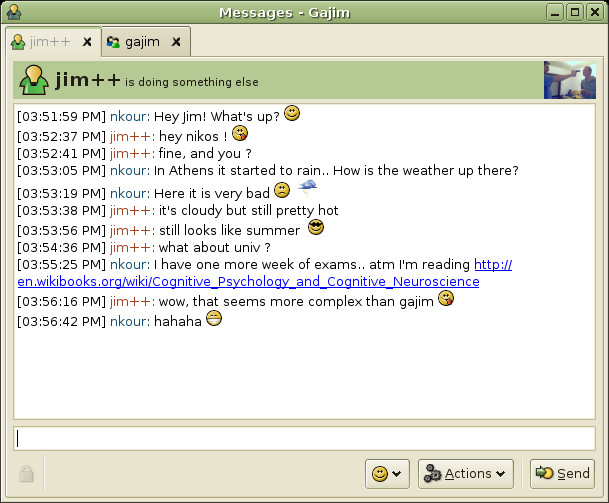Toggle the encryption lock icon
The width and height of the screenshot is (609, 503).
pyautogui.click(x=26, y=473)
